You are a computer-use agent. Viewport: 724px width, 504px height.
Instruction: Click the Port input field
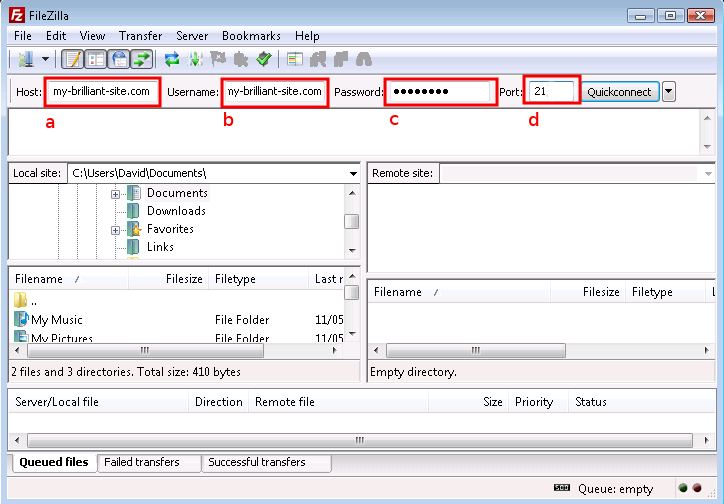[551, 91]
